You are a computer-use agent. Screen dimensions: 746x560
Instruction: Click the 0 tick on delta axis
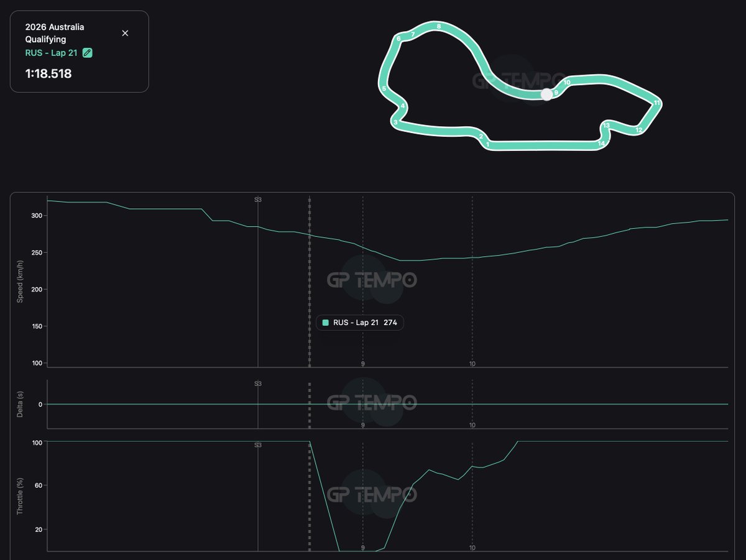[x=40, y=405]
